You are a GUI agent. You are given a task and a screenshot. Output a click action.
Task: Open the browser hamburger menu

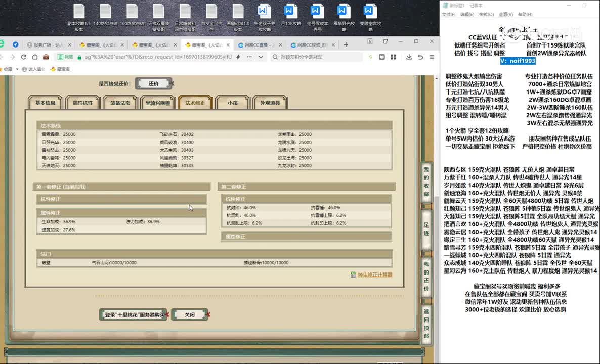[432, 57]
